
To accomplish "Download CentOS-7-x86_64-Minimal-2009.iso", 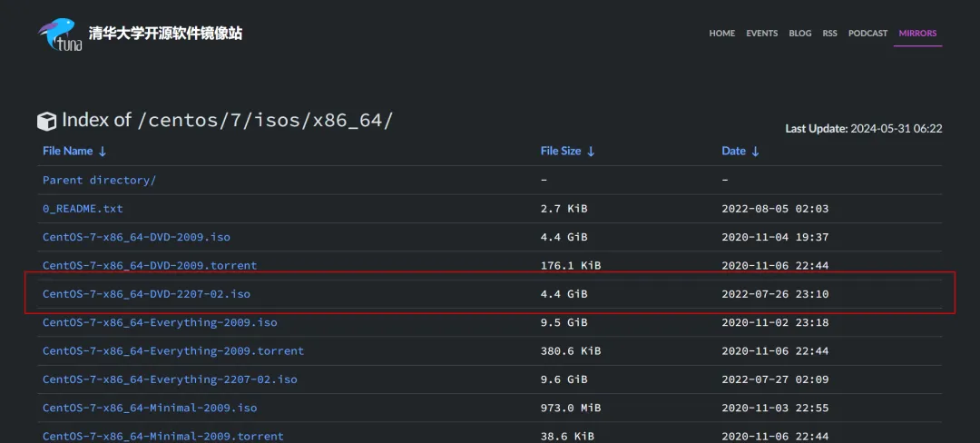I will 150,408.
